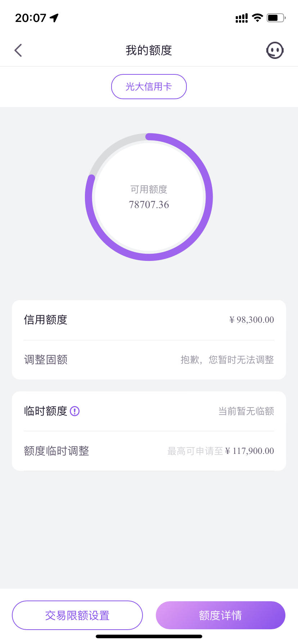The width and height of the screenshot is (298, 644).
Task: Tap the purple circular quota progress ring
Action: pos(149,197)
